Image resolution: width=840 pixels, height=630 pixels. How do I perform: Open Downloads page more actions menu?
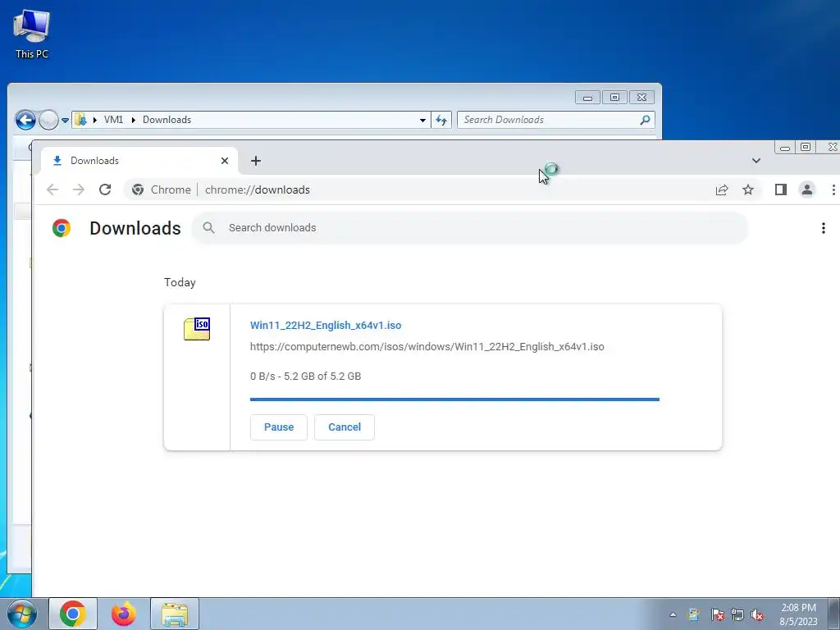point(824,228)
